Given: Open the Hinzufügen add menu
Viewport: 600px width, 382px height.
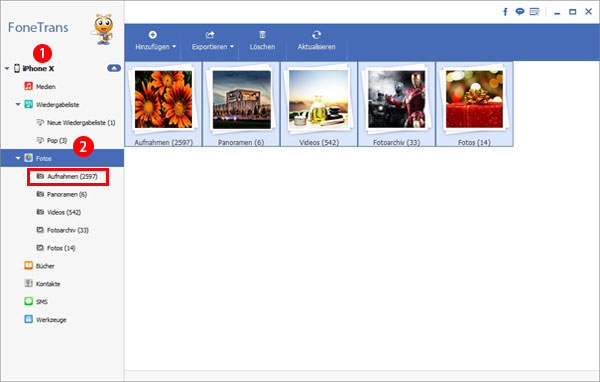Looking at the screenshot, I should (155, 41).
